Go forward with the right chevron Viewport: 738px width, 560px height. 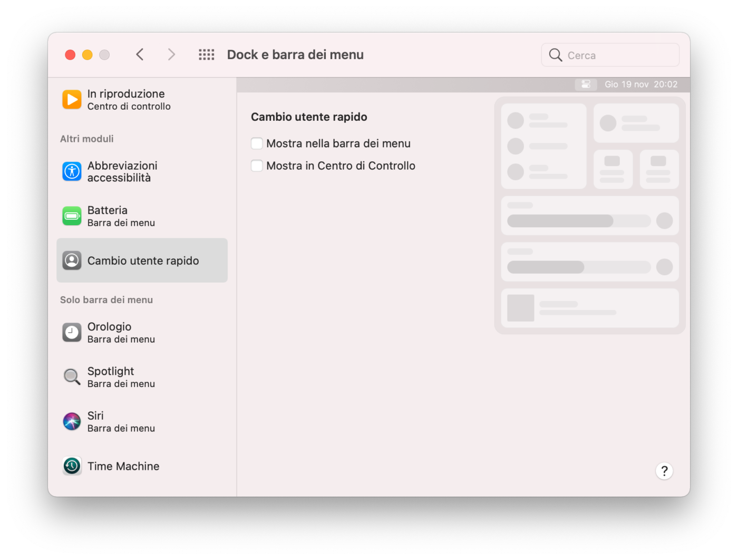pos(171,54)
